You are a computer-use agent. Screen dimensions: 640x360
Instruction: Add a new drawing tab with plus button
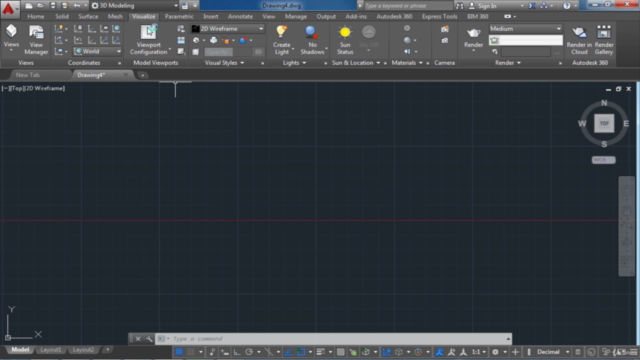(x=142, y=75)
